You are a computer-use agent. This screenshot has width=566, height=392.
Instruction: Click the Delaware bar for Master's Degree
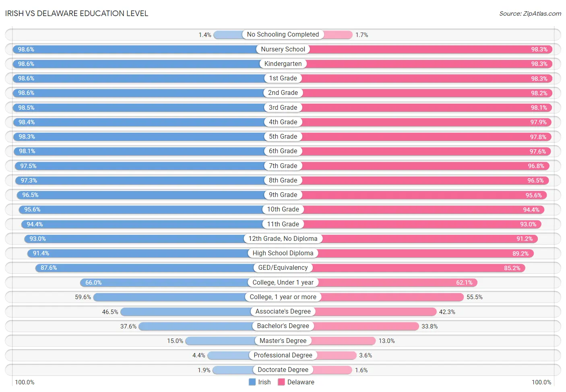pyautogui.click(x=343, y=341)
